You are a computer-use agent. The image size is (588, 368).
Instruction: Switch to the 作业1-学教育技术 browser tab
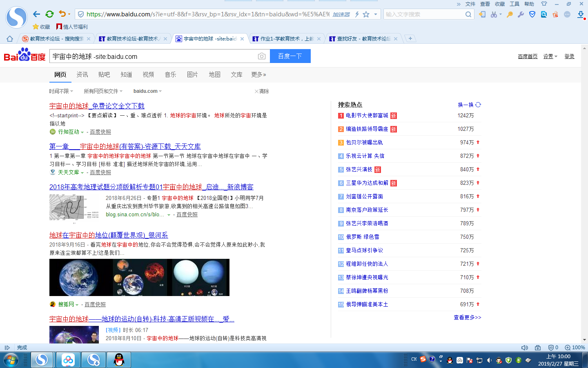click(x=287, y=39)
